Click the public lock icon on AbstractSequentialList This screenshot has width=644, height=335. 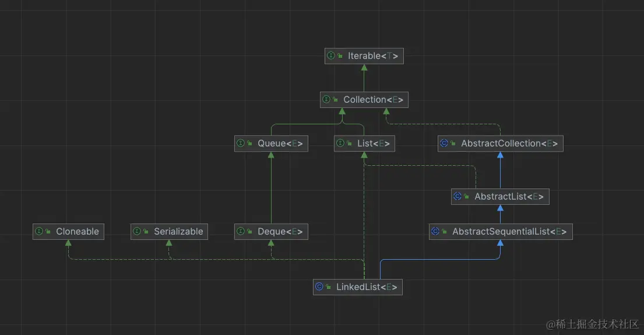tap(445, 232)
